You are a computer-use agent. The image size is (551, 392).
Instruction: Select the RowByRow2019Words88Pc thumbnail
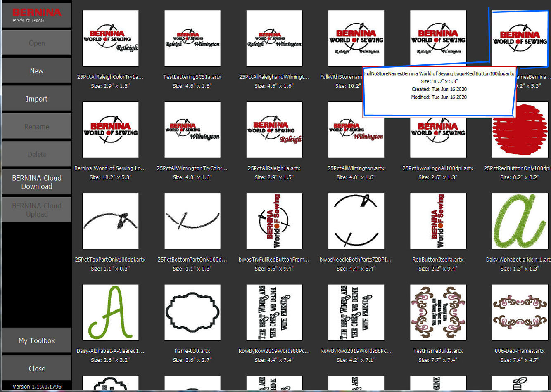pos(274,312)
